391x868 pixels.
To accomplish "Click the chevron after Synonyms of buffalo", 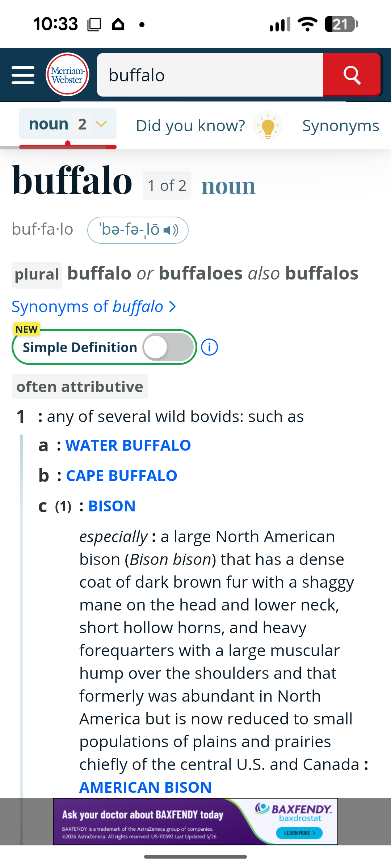I will [173, 307].
